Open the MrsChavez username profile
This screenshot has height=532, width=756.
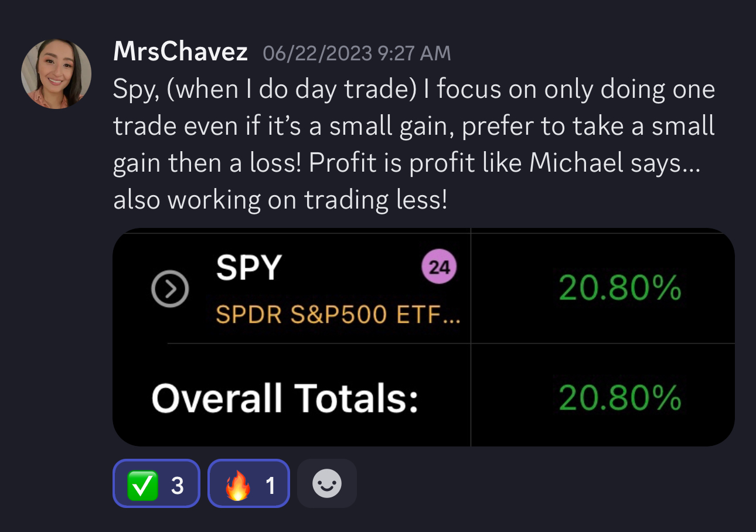click(181, 53)
